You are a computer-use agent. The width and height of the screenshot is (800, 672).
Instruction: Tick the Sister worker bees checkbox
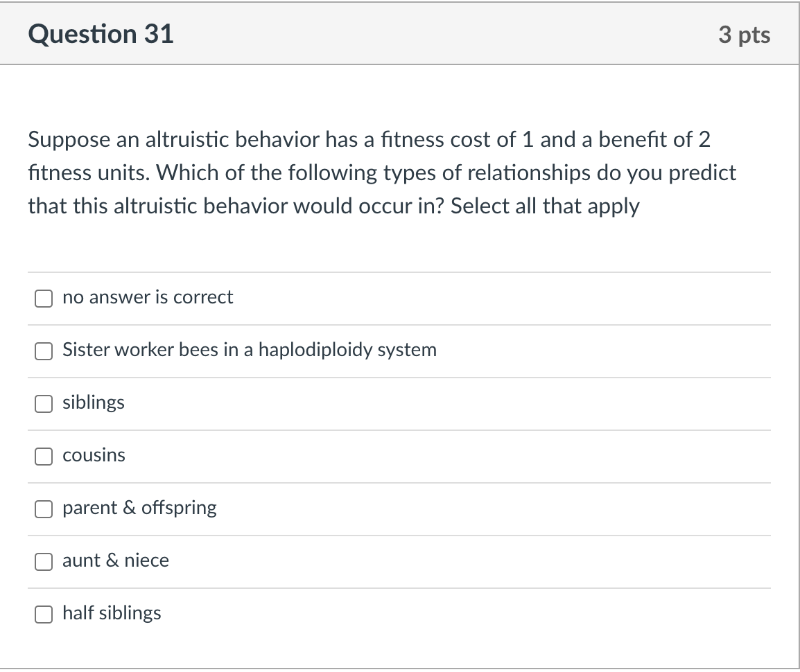44,351
